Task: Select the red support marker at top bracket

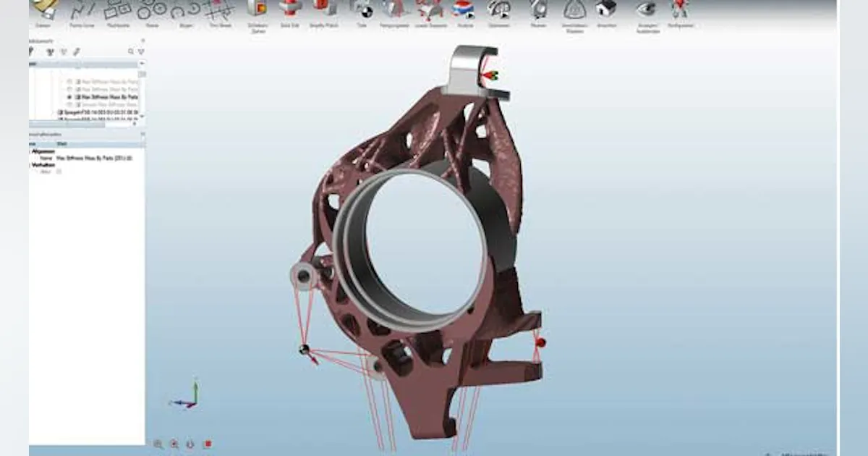Action: point(491,75)
